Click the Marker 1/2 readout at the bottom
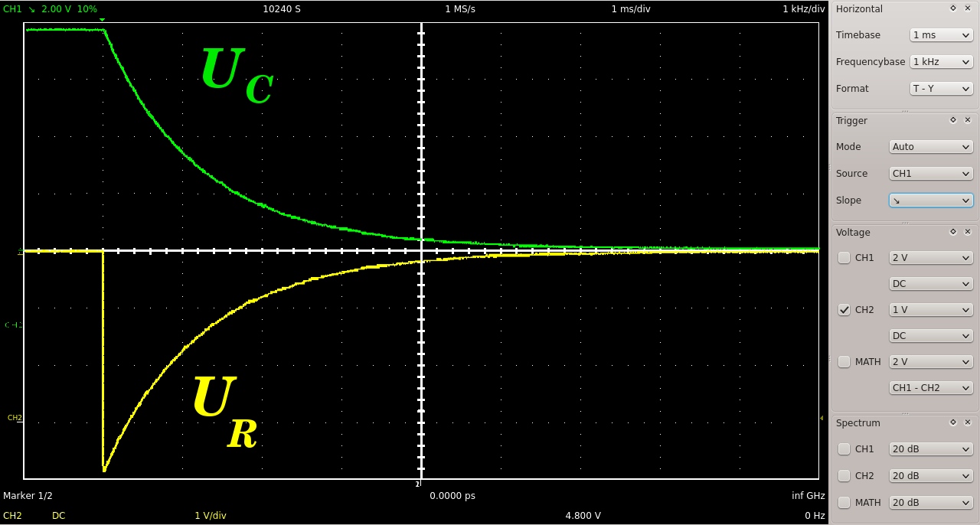Image resolution: width=980 pixels, height=525 pixels. tap(28, 495)
